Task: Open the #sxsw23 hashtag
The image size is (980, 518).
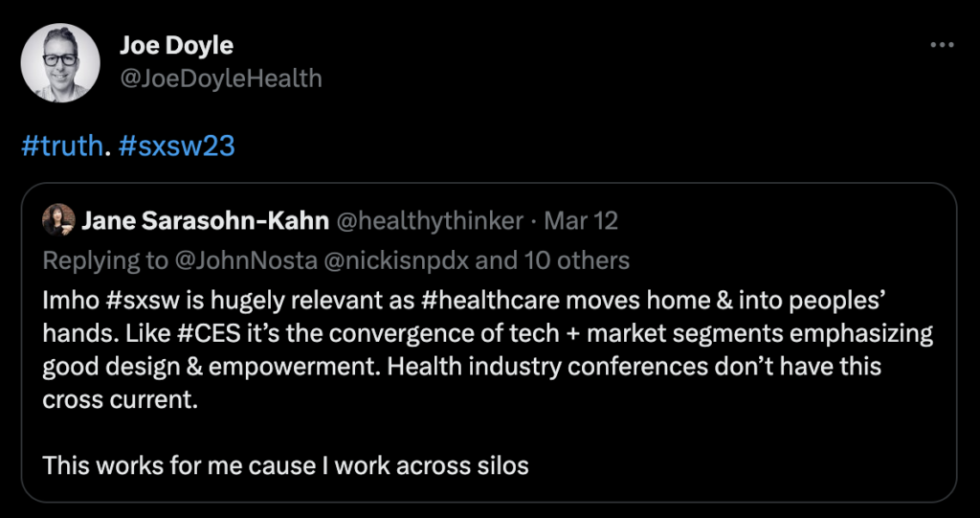Action: 176,146
